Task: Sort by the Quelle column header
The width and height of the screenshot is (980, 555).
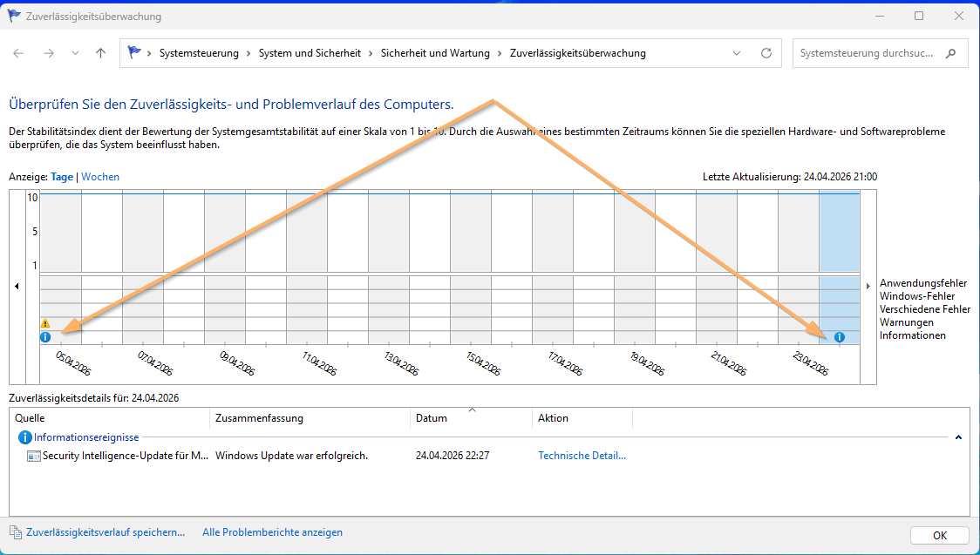Action: pyautogui.click(x=110, y=418)
